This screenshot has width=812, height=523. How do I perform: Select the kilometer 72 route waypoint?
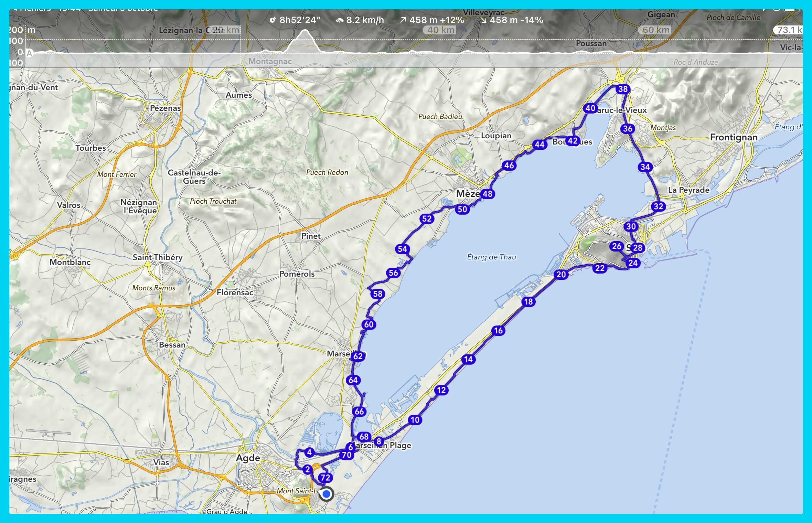325,478
